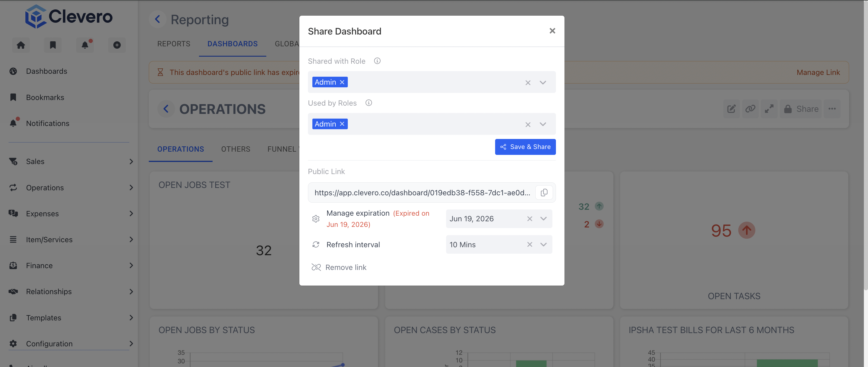Open the notification bell in sidebar toolbar
Image resolution: width=868 pixels, height=367 pixels.
coord(85,45)
